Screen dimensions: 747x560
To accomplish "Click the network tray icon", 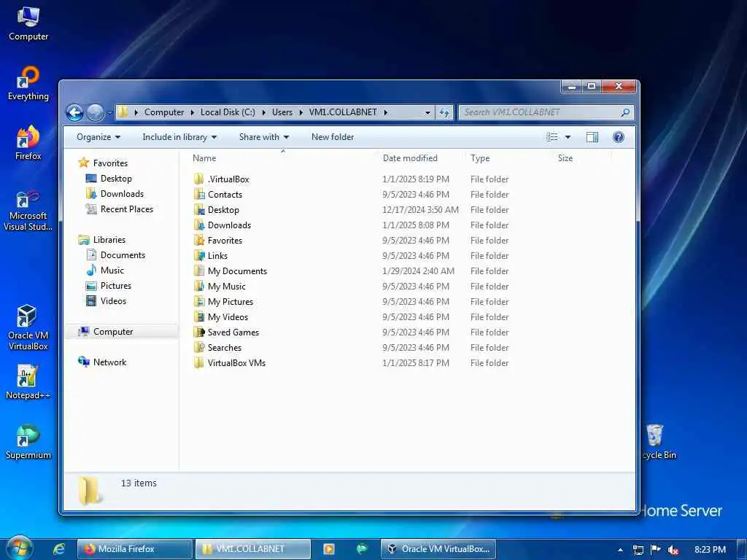I will (638, 550).
